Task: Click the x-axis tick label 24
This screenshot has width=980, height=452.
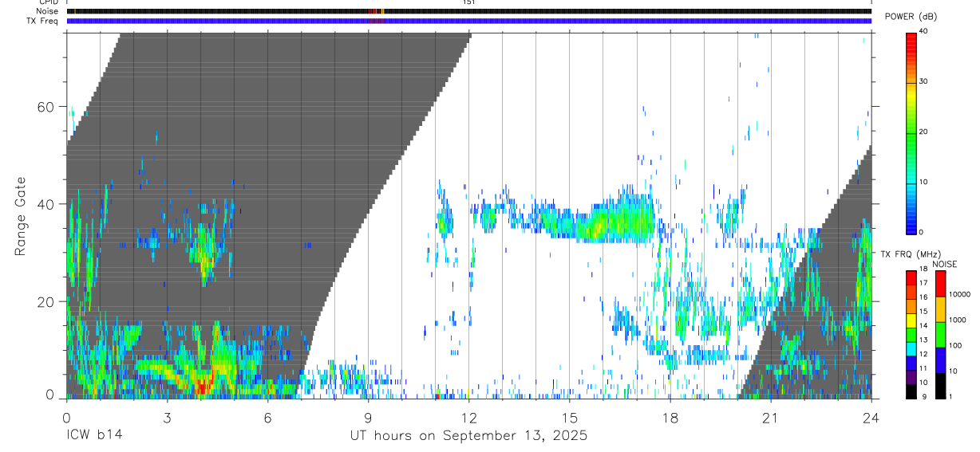Action: point(871,417)
